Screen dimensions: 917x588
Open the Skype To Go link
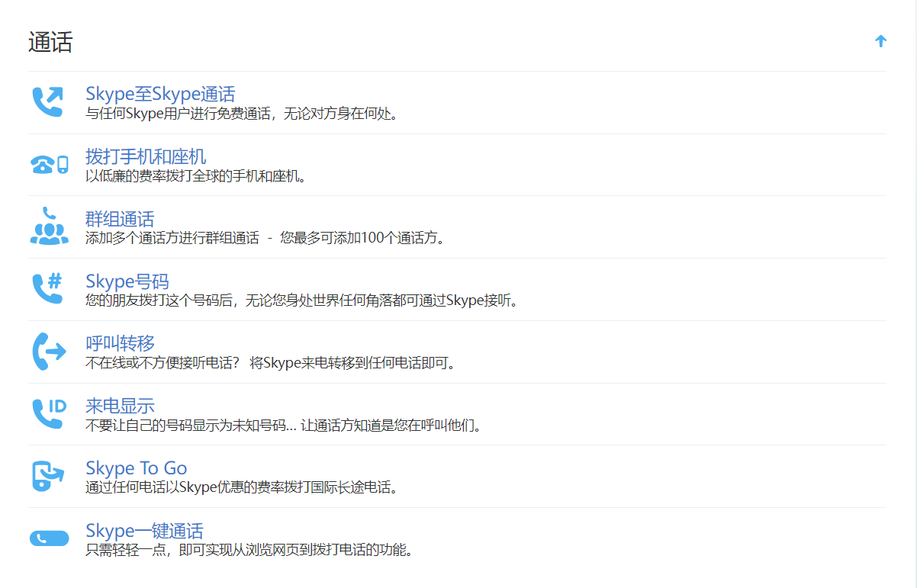click(137, 468)
